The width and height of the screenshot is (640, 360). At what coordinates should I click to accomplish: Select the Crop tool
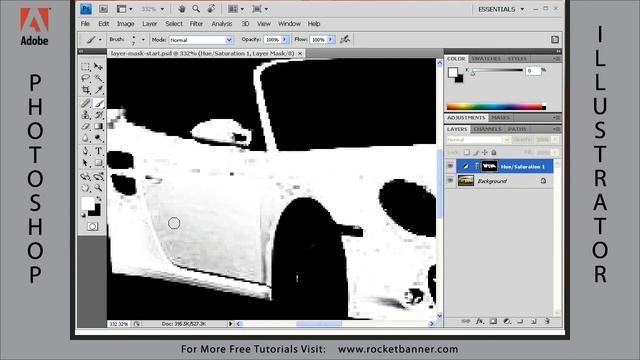click(85, 90)
